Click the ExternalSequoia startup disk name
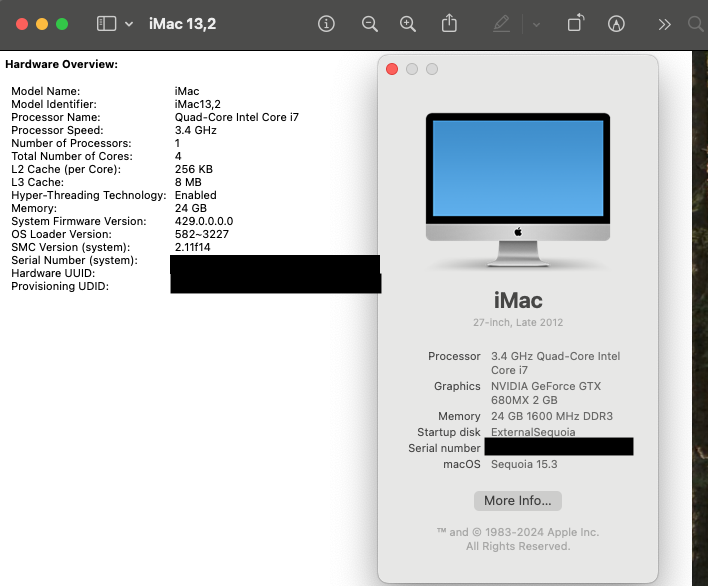Image resolution: width=708 pixels, height=586 pixels. (x=533, y=432)
